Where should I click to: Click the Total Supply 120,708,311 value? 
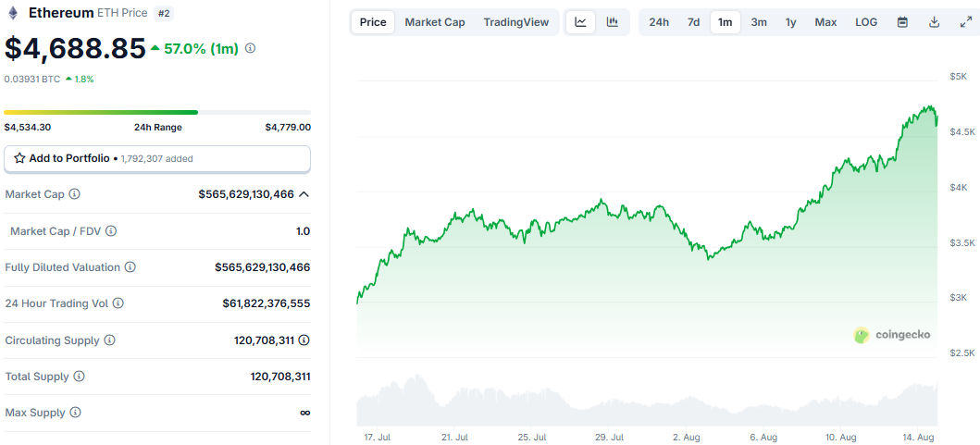click(x=280, y=377)
